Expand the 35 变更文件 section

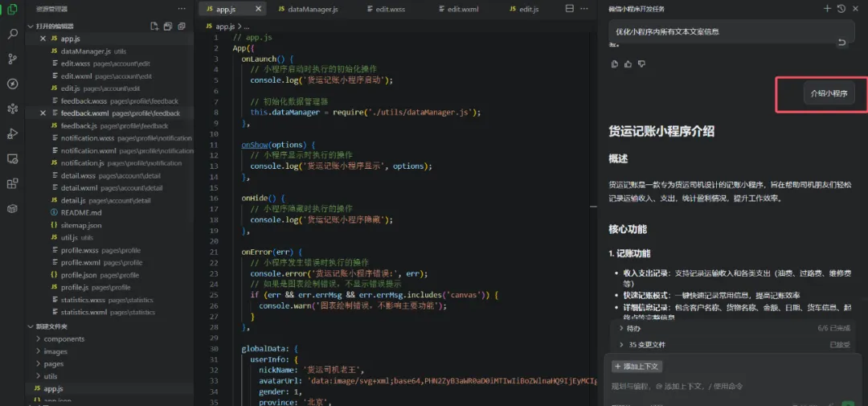[621, 345]
